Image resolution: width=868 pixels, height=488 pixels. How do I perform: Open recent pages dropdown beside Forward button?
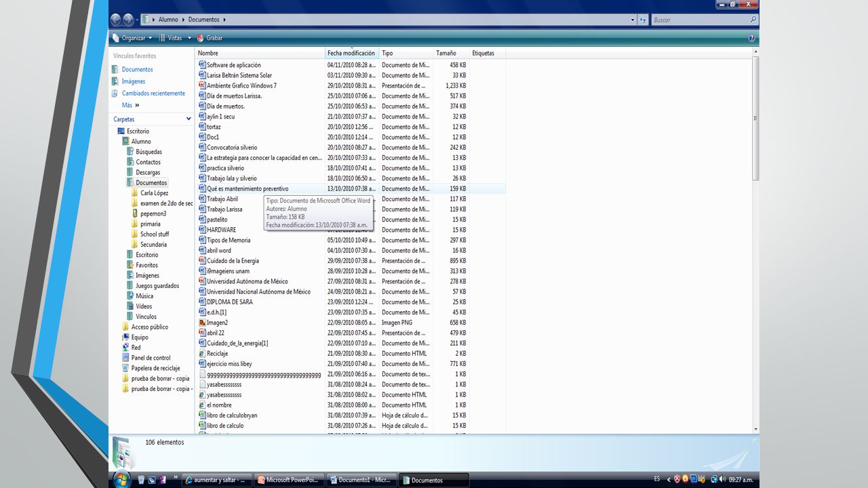click(138, 20)
